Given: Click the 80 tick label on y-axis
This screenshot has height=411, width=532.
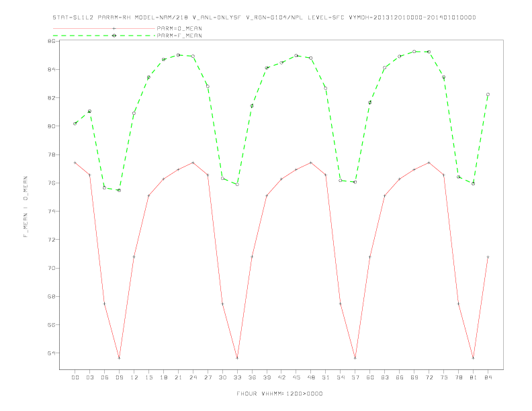Looking at the screenshot, I should [x=52, y=126].
